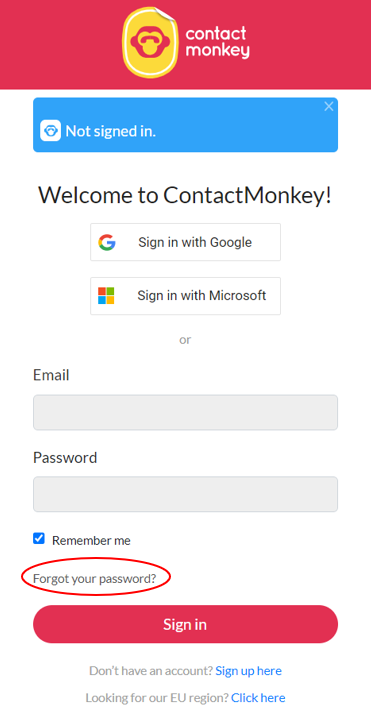Click the Email field label
Image resolution: width=371 pixels, height=713 pixels.
coord(51,375)
